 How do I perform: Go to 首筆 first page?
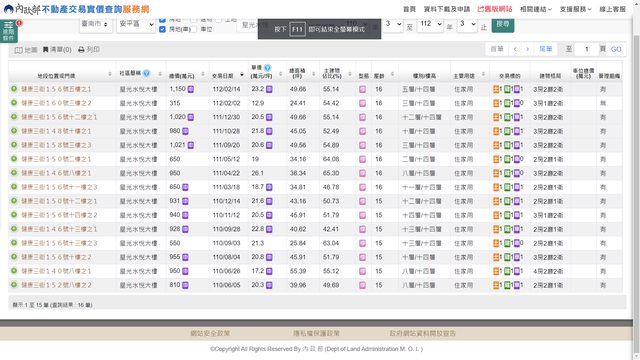pos(497,49)
